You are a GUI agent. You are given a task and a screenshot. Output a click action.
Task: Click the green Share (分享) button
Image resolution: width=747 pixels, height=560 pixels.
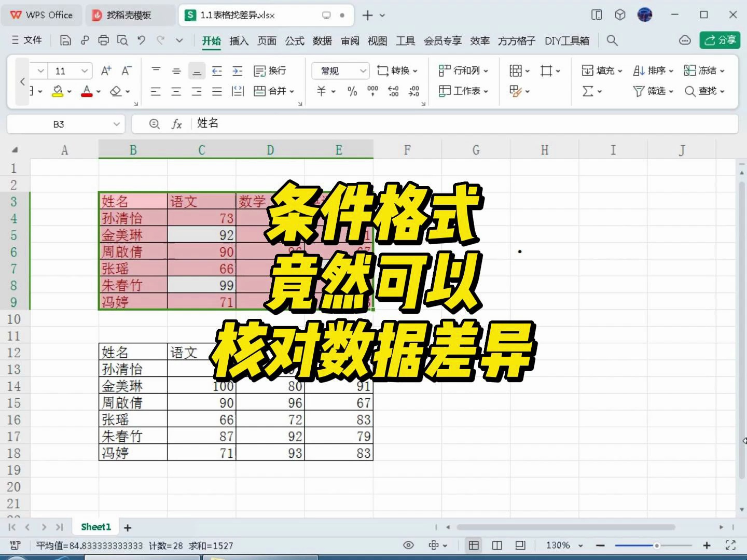click(719, 40)
